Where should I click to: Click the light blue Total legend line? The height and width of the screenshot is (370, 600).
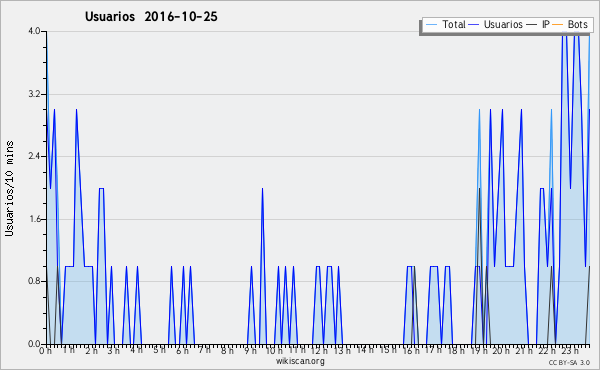[431, 25]
